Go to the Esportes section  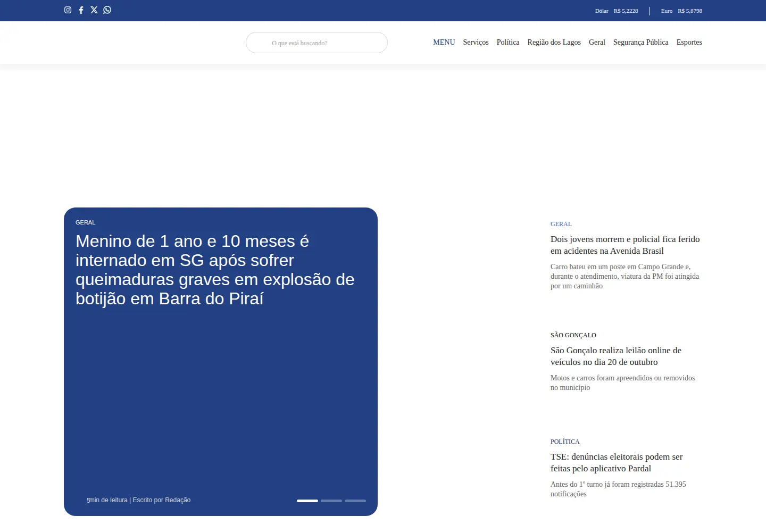point(689,42)
